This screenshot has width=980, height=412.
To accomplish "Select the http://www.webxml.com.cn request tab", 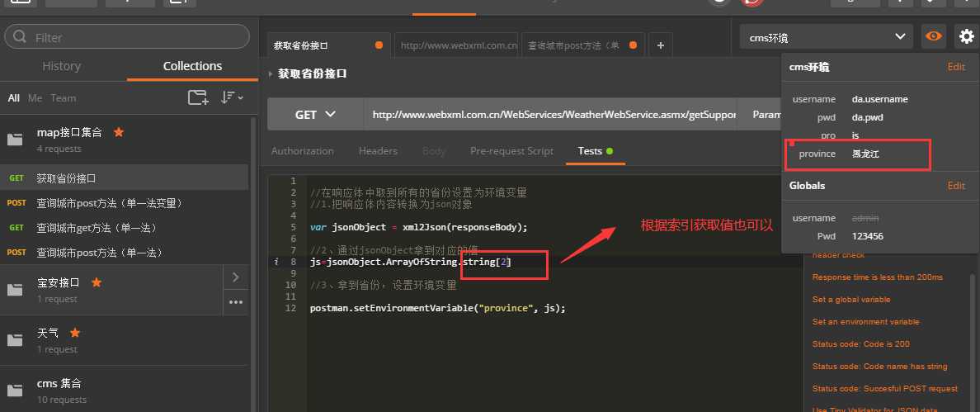I will 456,45.
